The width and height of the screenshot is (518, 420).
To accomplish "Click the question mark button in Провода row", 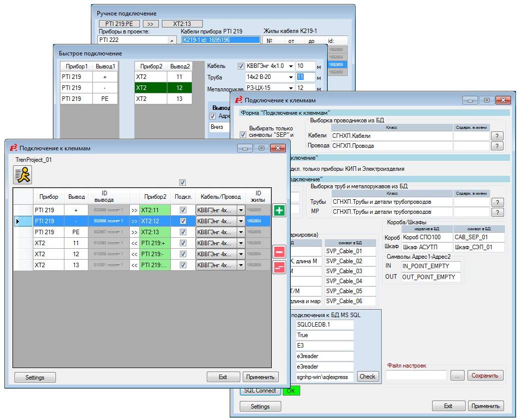I will tap(497, 146).
